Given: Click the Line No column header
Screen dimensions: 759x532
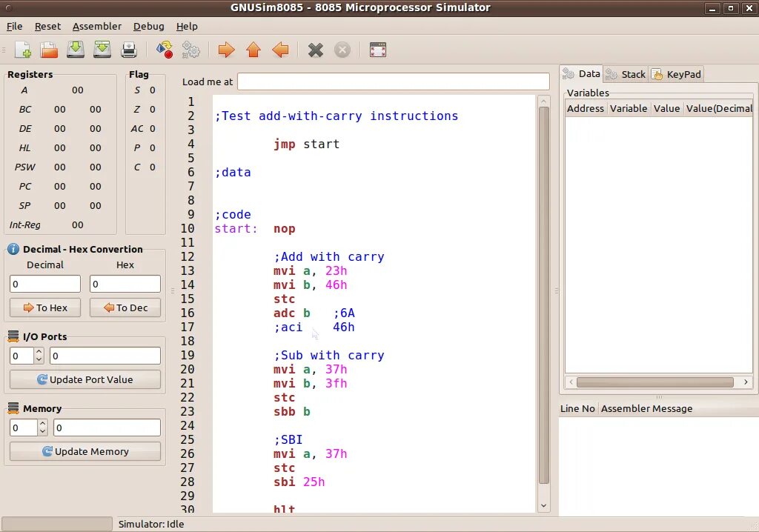Looking at the screenshot, I should pyautogui.click(x=578, y=408).
